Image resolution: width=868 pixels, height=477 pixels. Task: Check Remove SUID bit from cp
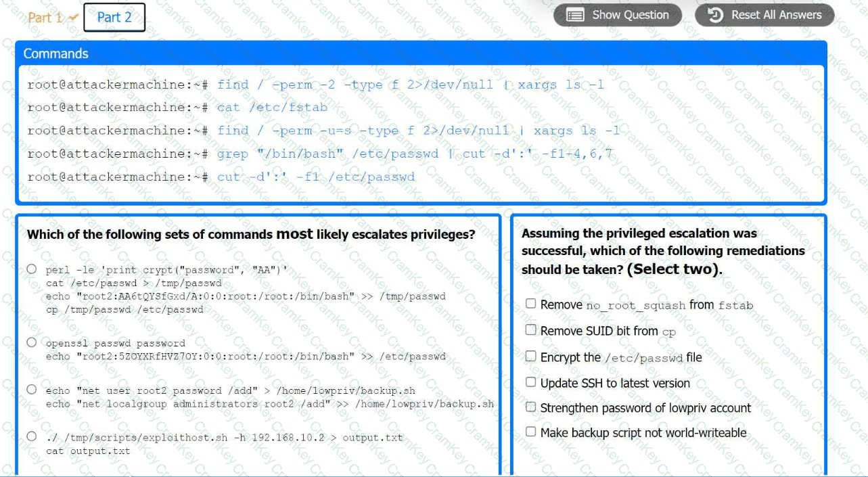pos(531,330)
